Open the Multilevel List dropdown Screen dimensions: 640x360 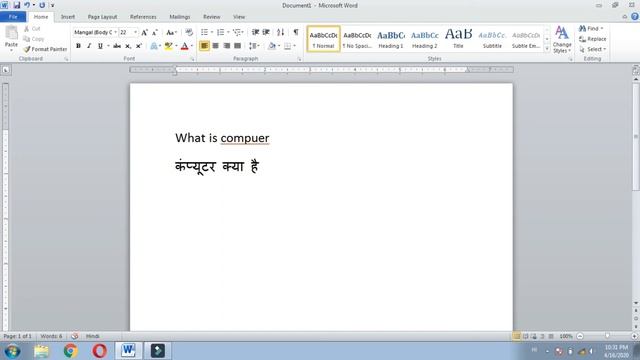238,32
